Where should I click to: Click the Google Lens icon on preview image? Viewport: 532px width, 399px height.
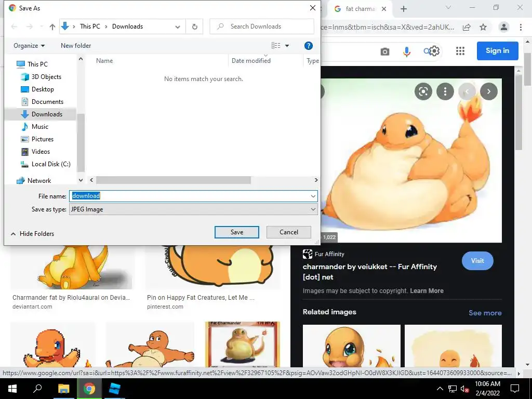(x=423, y=91)
